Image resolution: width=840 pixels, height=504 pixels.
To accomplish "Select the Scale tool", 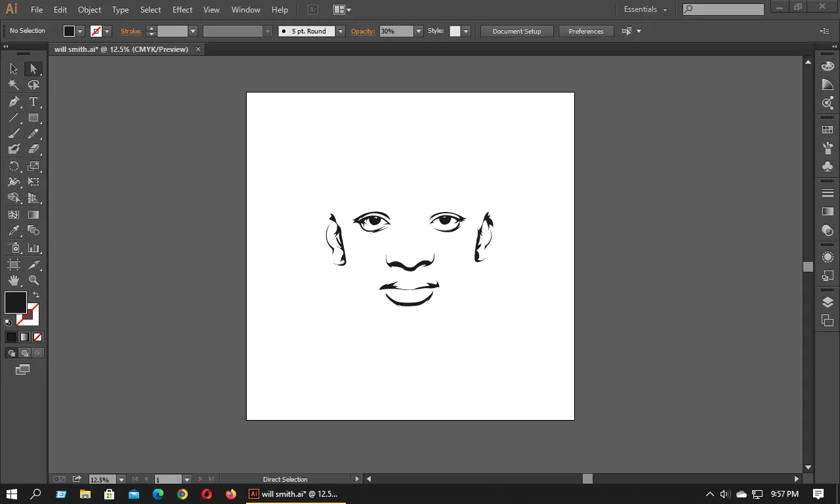I will click(33, 166).
